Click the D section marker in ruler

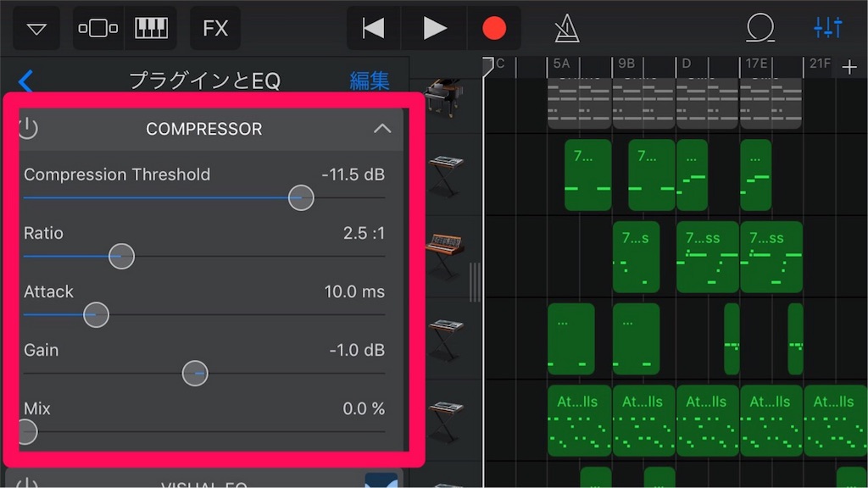[687, 64]
